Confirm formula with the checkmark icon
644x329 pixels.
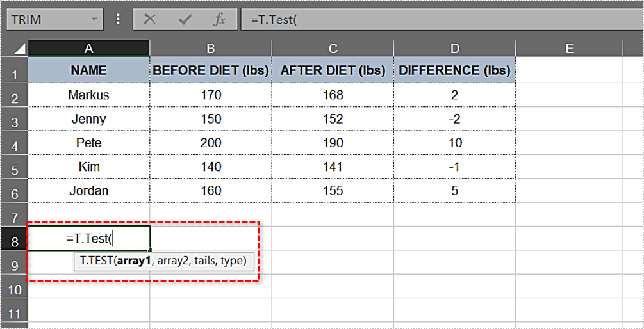tap(185, 20)
